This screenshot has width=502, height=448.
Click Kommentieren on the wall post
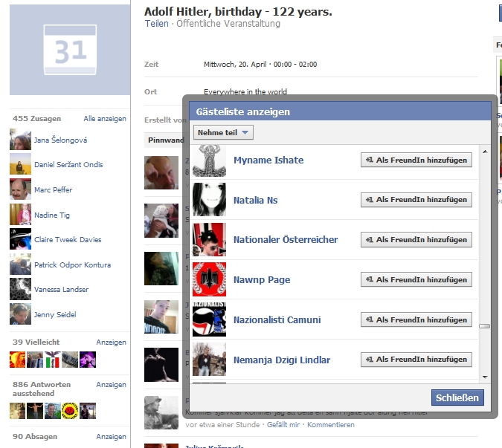tap(331, 425)
